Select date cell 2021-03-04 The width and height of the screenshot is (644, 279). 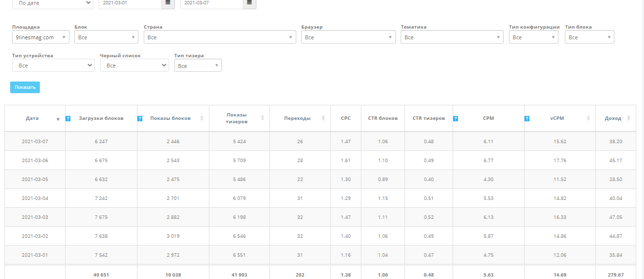35,198
